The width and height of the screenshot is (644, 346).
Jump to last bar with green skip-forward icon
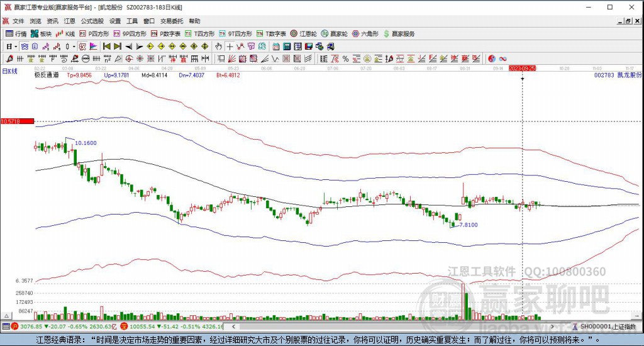[118, 47]
